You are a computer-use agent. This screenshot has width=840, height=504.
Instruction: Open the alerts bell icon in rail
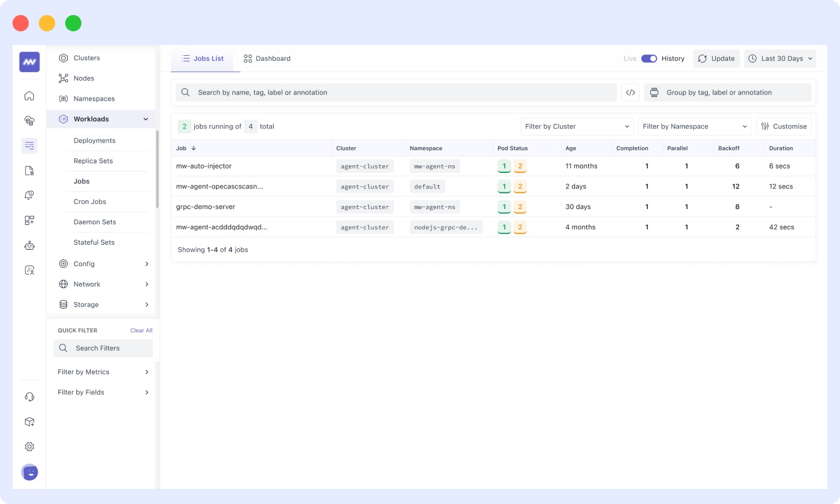pos(29,195)
